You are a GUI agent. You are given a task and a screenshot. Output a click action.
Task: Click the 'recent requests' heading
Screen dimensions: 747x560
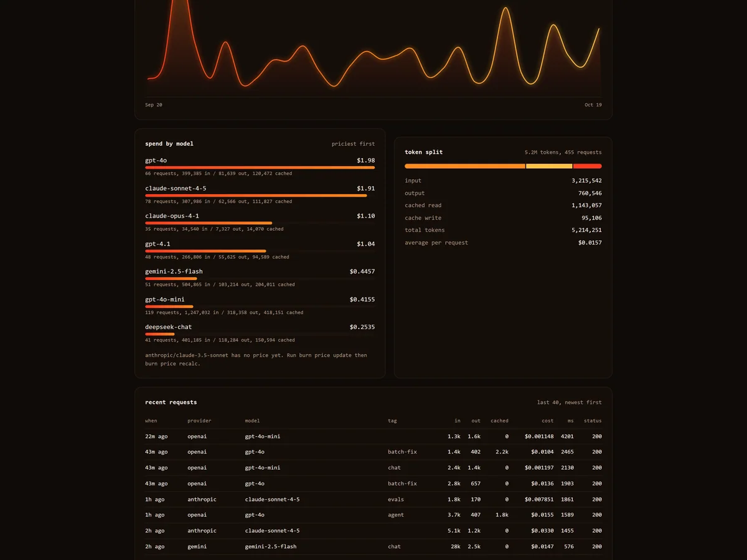[x=171, y=402]
